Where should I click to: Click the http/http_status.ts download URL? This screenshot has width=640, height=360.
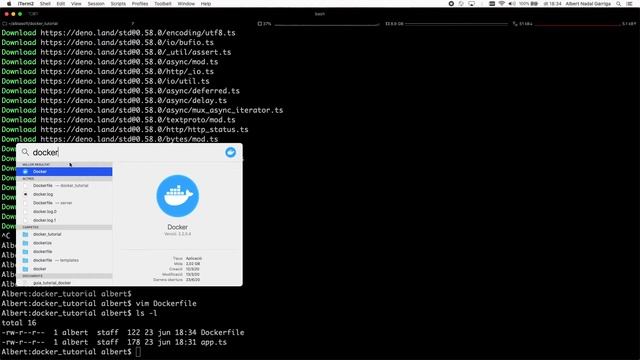(144, 129)
